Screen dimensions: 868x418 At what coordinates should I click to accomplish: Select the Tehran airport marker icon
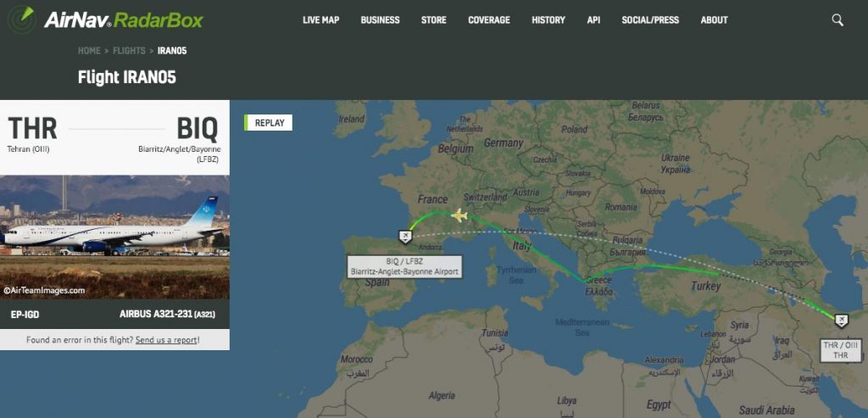pos(842,320)
